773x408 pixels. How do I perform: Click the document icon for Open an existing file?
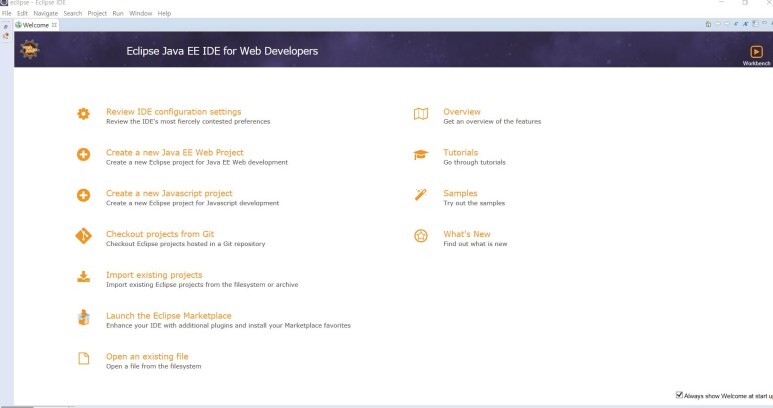tap(84, 358)
